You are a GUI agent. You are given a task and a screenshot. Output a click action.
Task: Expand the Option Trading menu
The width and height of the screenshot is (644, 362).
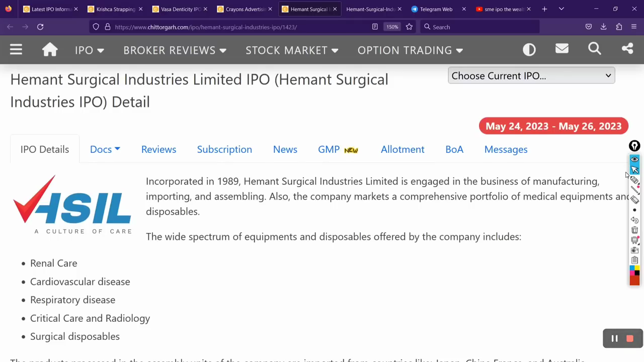point(410,50)
